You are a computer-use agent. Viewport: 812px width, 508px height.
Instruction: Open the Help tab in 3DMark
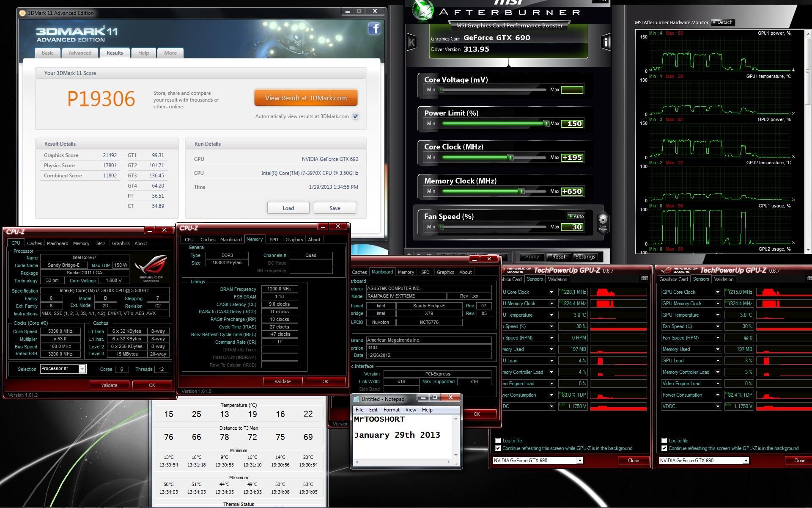143,53
